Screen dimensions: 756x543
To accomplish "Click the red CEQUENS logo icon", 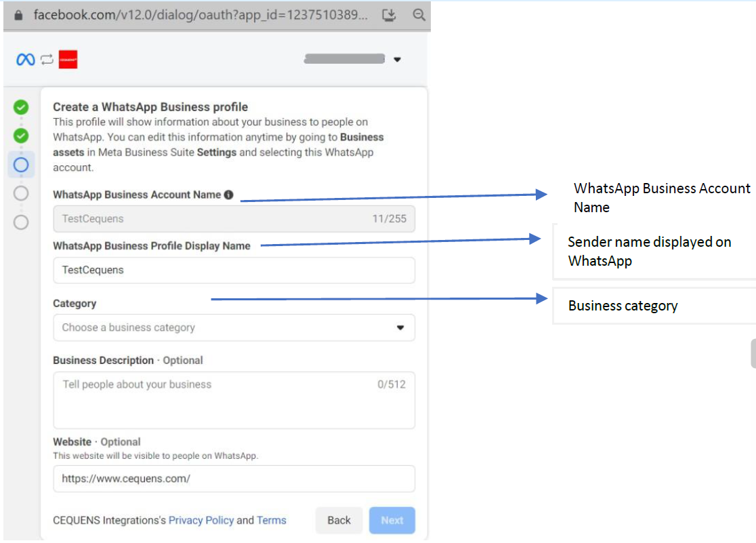I will (68, 60).
